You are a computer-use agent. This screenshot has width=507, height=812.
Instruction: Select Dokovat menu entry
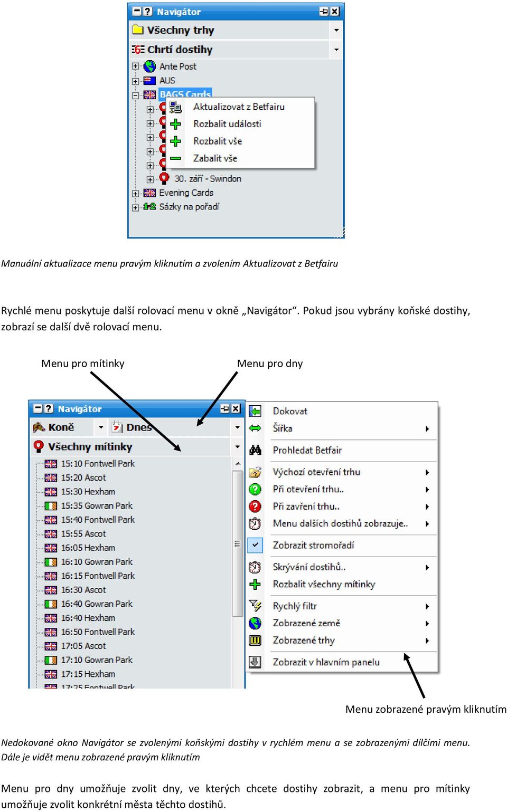coord(342,411)
